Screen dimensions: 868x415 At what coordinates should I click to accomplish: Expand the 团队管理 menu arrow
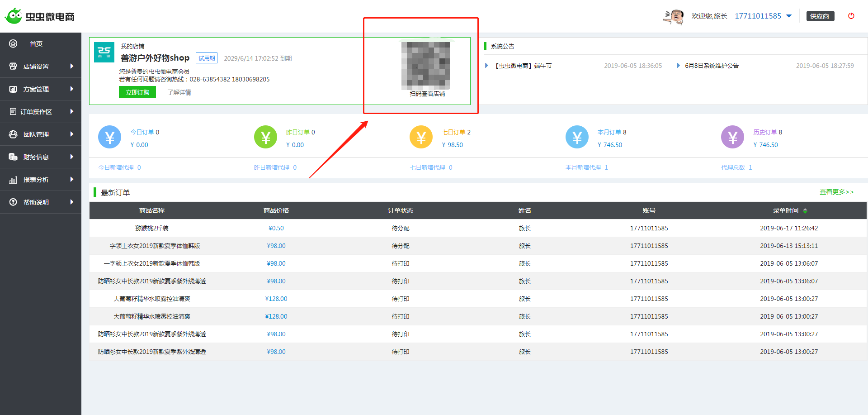tap(71, 134)
